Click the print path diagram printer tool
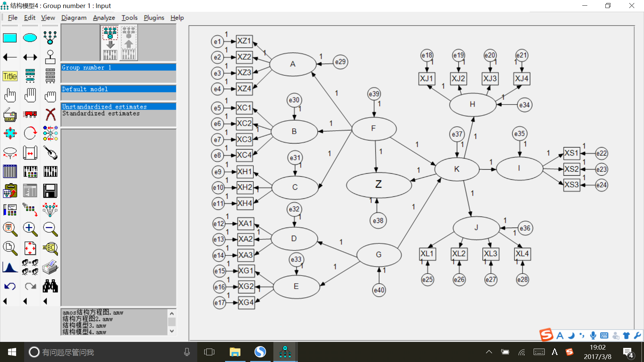 (x=50, y=267)
